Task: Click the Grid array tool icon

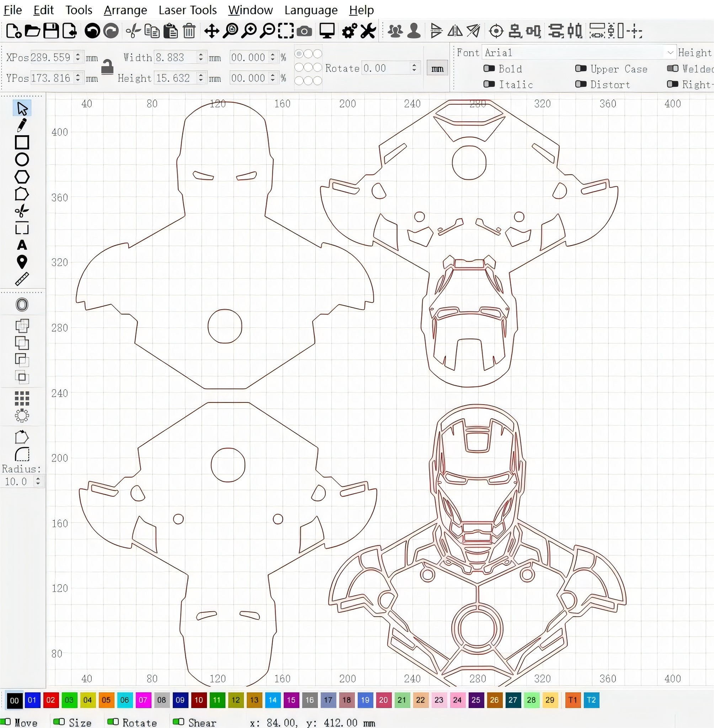Action: [22, 399]
